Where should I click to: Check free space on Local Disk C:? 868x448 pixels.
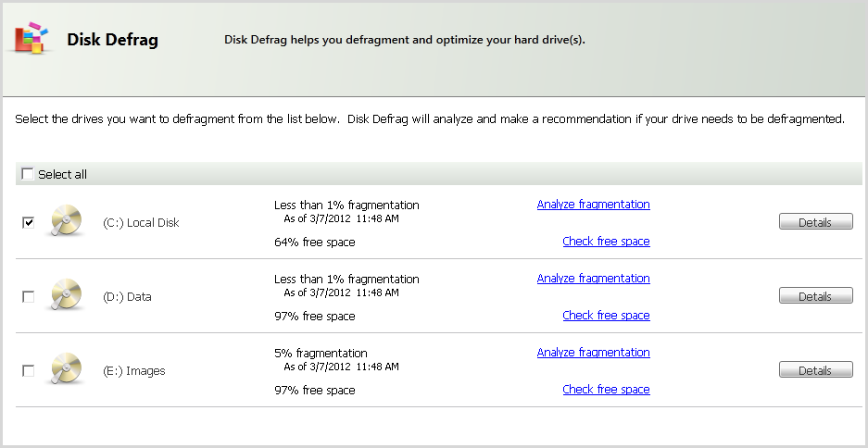click(x=606, y=242)
